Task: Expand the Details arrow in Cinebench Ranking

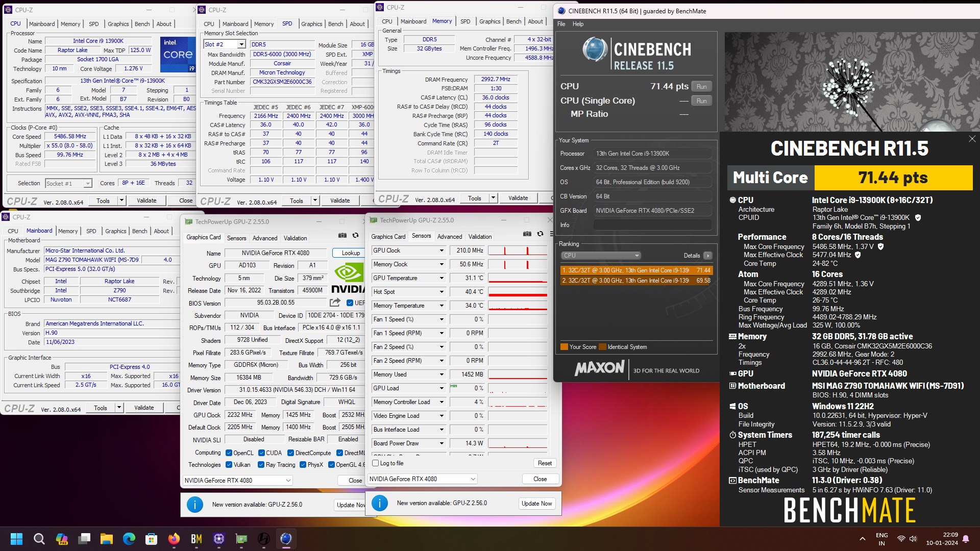Action: pos(707,256)
